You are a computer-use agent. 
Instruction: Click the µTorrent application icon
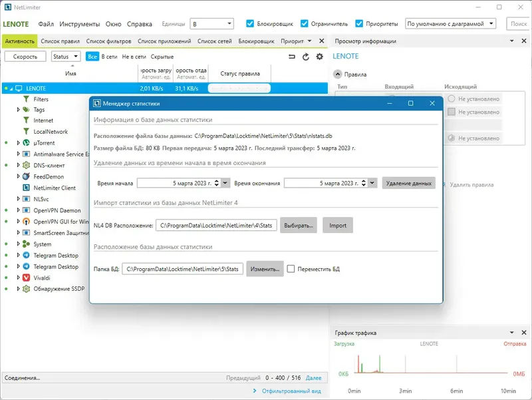pyautogui.click(x=26, y=143)
